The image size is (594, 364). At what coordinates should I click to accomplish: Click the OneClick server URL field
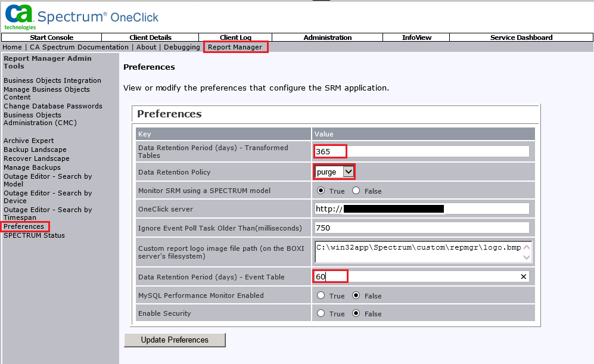click(x=422, y=209)
